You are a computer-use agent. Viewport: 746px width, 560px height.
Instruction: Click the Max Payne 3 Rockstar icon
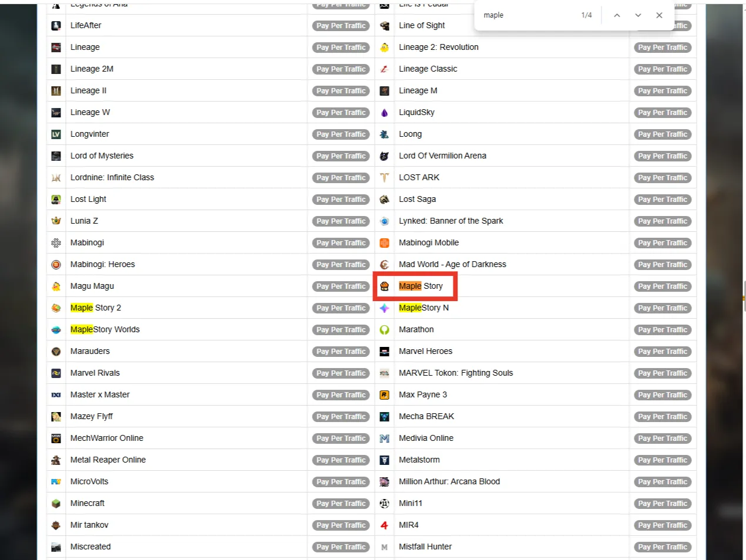point(384,395)
